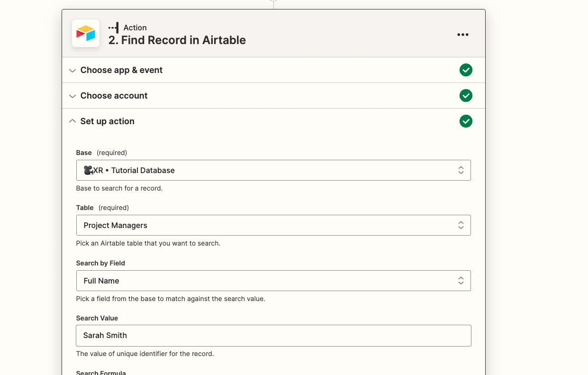The width and height of the screenshot is (588, 375).
Task: Click the Airtable app logo icon
Action: coord(86,33)
